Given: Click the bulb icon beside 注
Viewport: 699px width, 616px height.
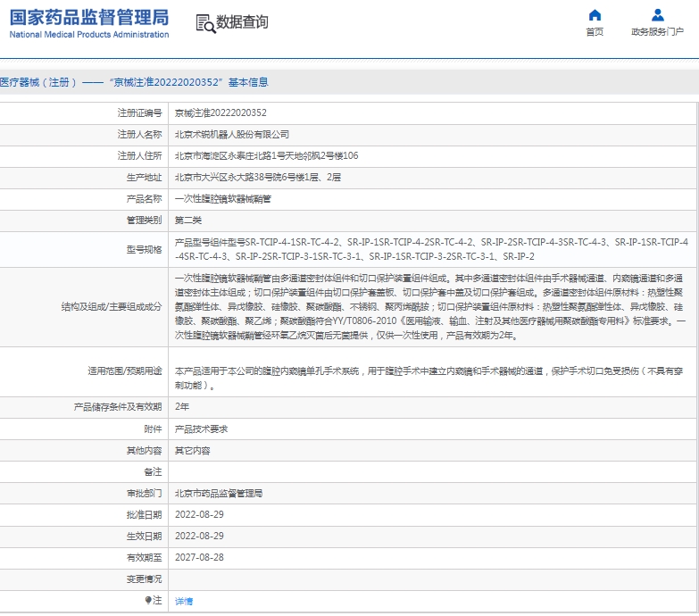Looking at the screenshot, I should (148, 600).
